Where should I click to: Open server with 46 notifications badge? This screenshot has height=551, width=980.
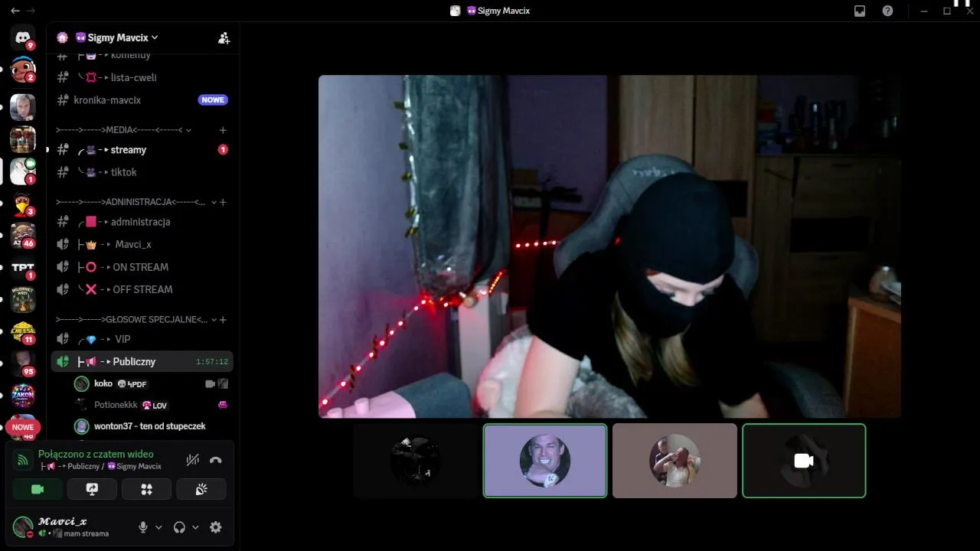pos(23,236)
